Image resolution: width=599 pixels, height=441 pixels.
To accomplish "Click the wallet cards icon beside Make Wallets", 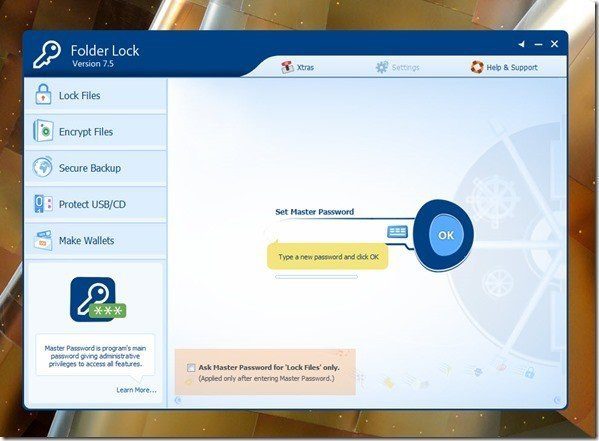I will (x=43, y=240).
